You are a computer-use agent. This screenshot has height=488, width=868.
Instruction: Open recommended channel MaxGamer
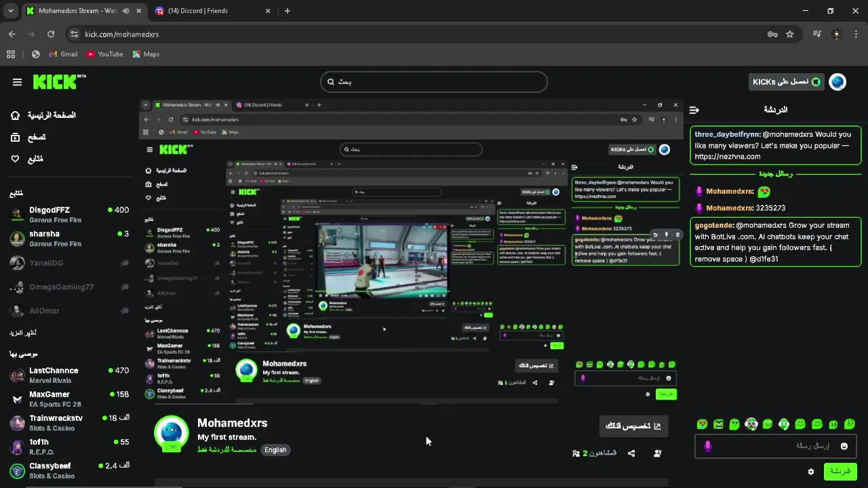click(x=69, y=399)
